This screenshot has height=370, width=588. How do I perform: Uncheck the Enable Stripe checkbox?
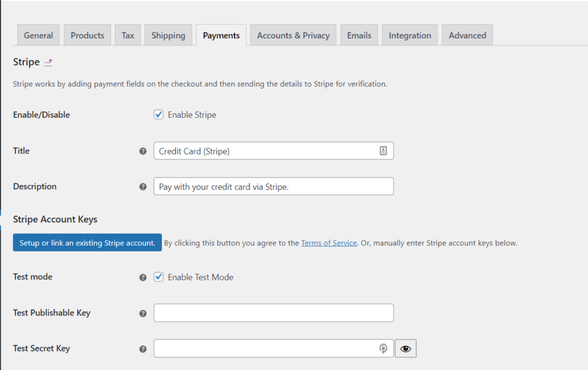158,114
